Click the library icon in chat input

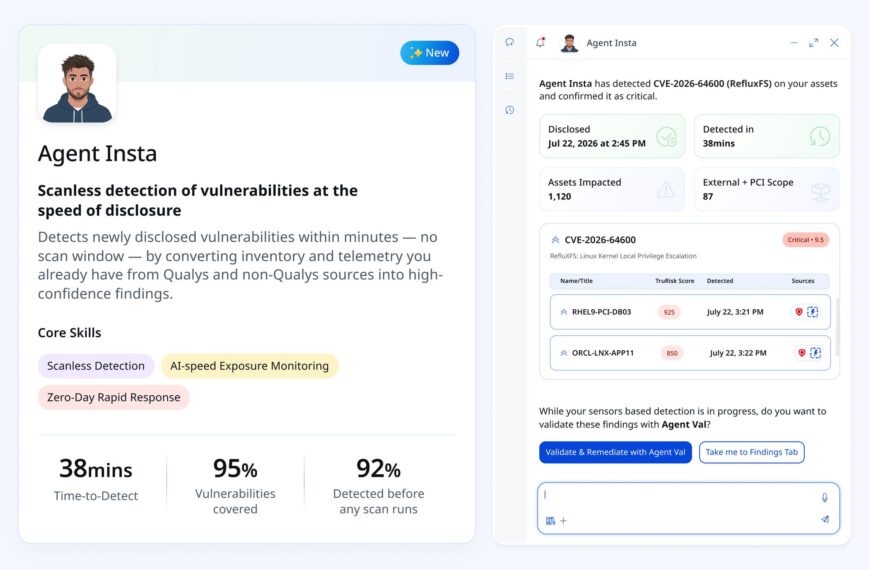(x=550, y=521)
